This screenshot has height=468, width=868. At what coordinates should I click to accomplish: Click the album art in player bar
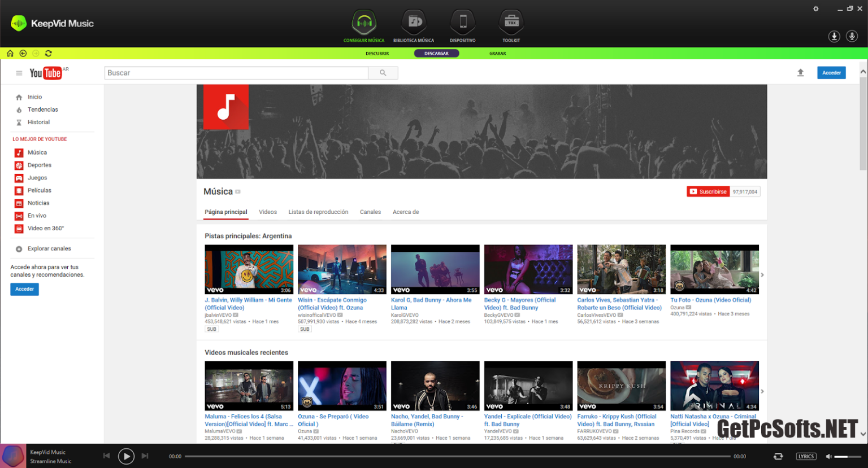point(13,456)
